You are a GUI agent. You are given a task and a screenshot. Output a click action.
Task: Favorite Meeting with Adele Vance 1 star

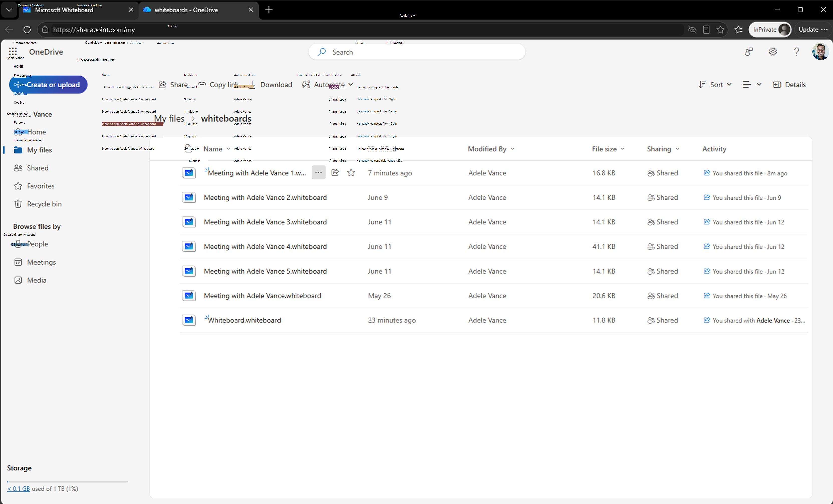[351, 172]
